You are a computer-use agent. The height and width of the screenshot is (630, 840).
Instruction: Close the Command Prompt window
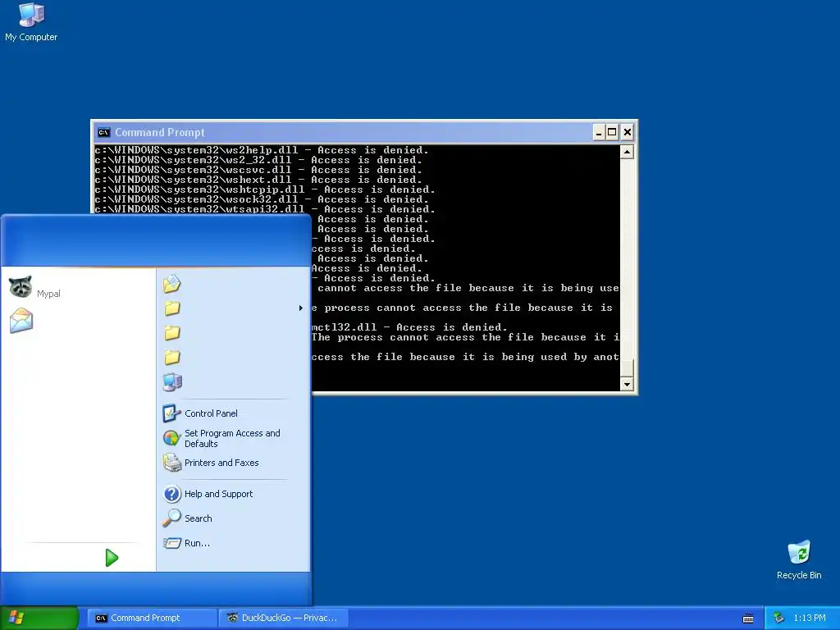628,132
